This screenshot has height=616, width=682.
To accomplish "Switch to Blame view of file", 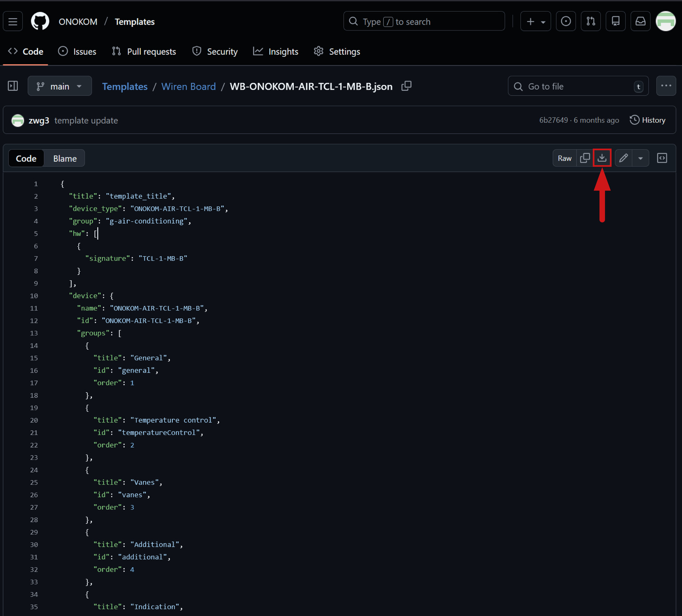I will click(65, 158).
